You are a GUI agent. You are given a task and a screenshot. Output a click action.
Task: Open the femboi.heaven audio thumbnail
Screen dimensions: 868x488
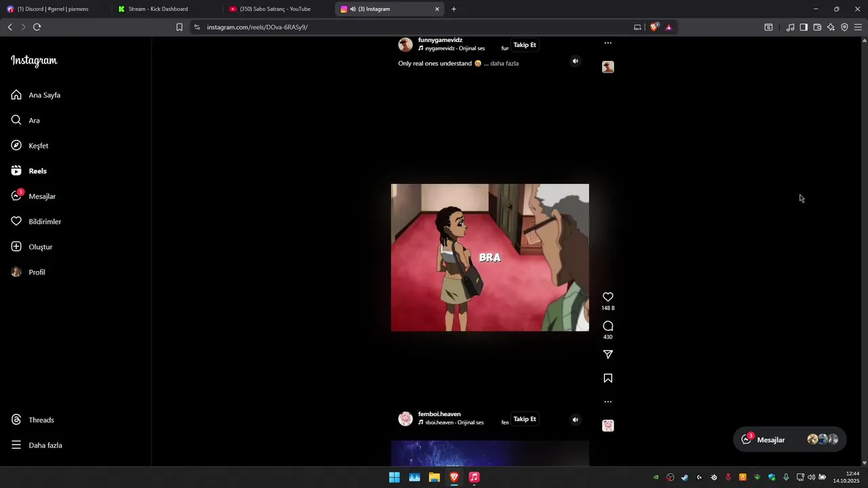point(608,426)
